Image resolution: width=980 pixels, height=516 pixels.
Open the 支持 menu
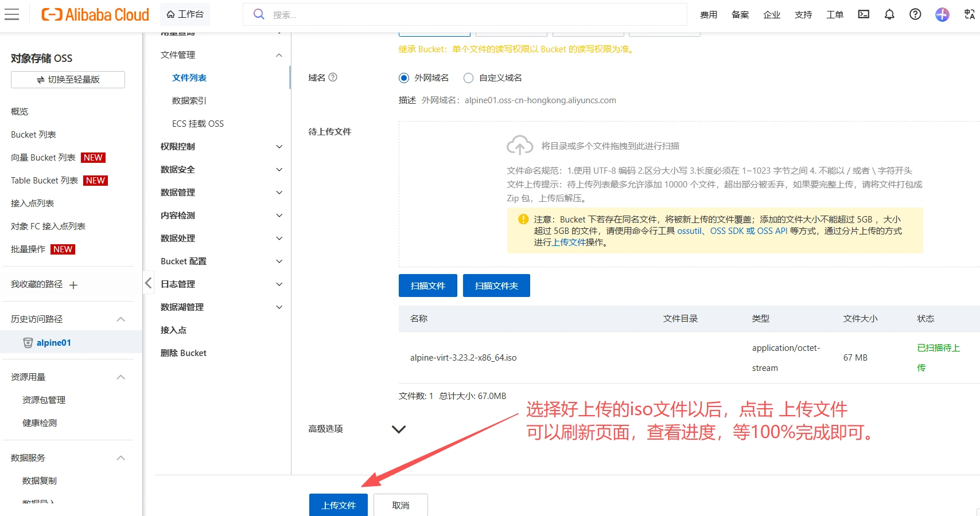click(x=803, y=14)
